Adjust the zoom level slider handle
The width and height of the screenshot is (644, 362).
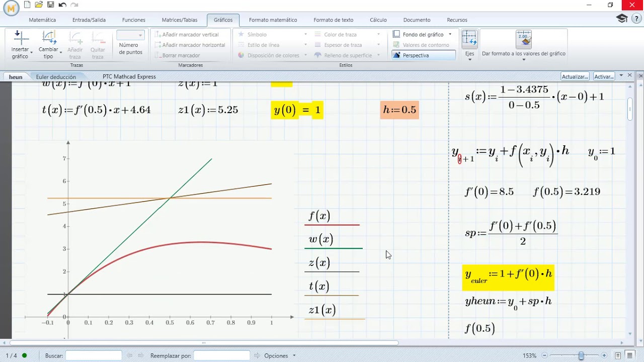[581, 355]
